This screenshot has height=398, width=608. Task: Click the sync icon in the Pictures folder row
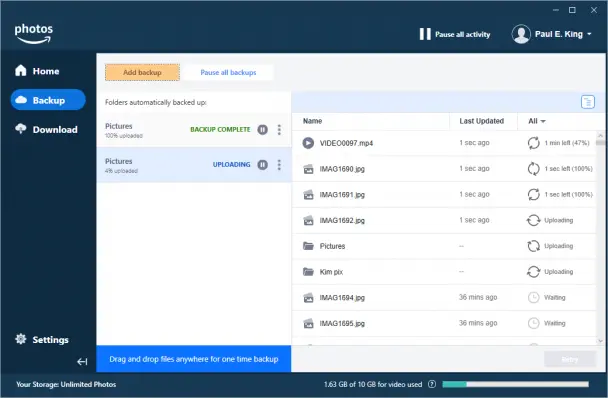[534, 246]
